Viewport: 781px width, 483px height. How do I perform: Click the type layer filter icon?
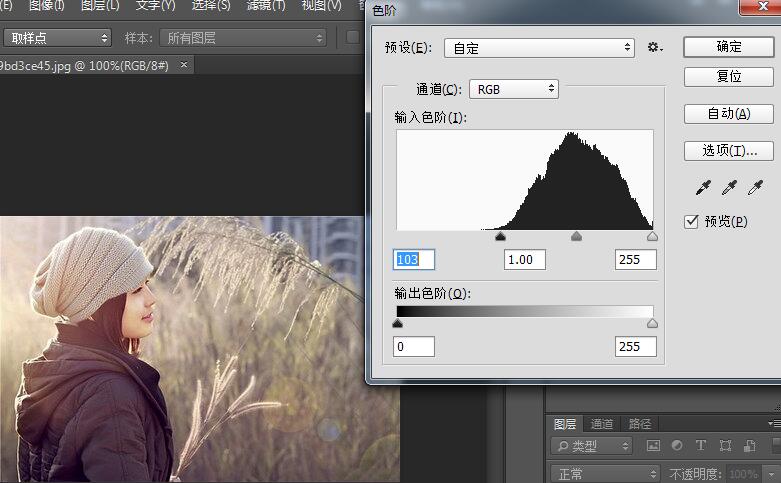[701, 446]
